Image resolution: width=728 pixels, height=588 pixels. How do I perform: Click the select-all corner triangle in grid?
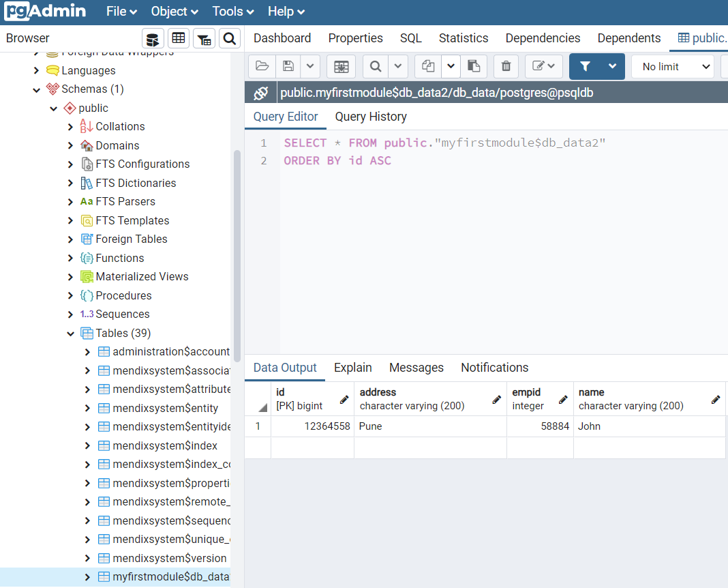263,407
